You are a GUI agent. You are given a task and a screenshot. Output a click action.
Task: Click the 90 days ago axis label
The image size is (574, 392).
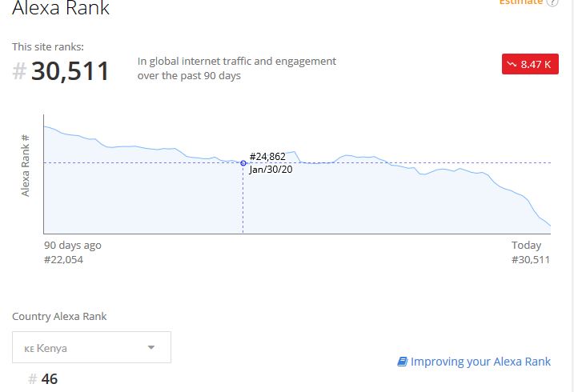73,246
